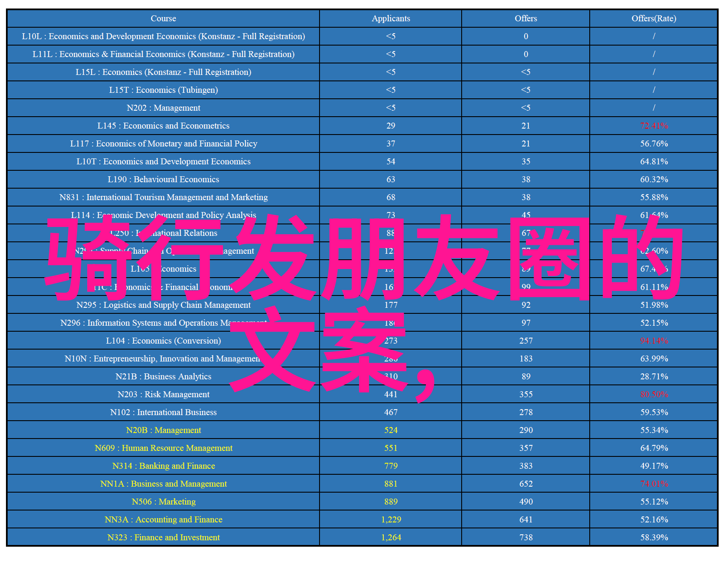This screenshot has height=585, width=728.
Task: Click the 55.88% offer rate
Action: 654,197
